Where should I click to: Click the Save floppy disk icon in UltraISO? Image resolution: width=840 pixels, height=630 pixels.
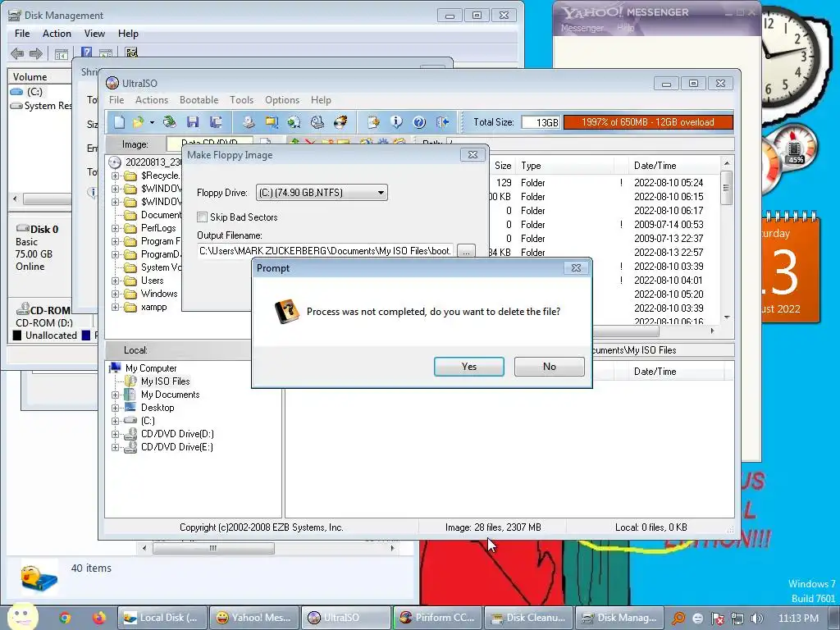193,122
